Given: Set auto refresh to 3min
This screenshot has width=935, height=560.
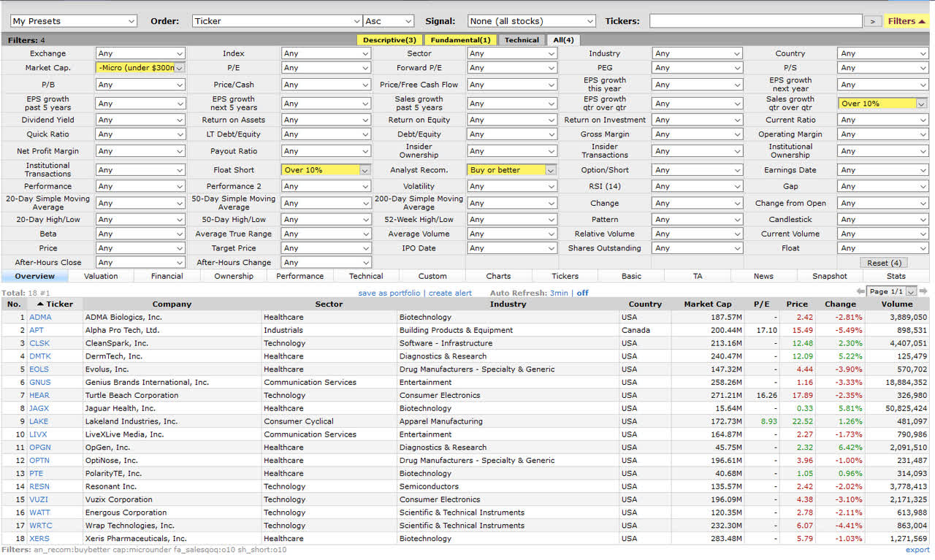Looking at the screenshot, I should (559, 293).
